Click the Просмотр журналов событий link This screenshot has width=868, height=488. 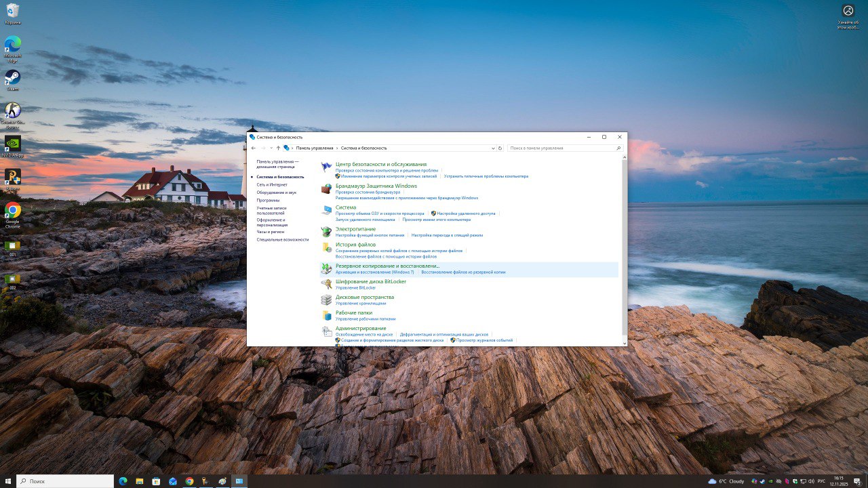point(484,340)
